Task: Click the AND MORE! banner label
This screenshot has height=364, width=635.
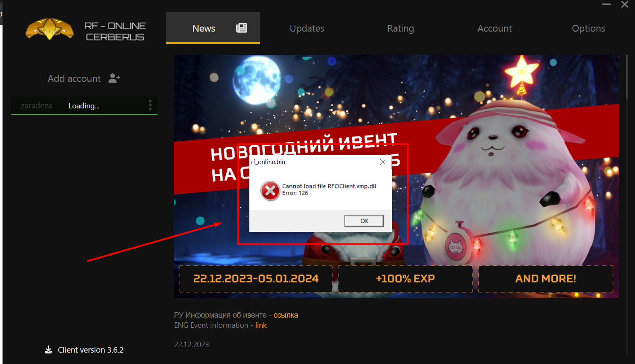Action: pos(546,279)
